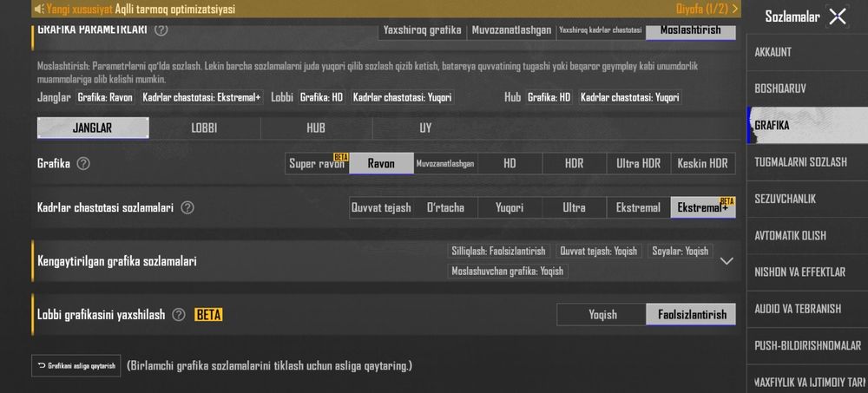Enable lobby graphics with Yoqish
Viewport: 868px width, 393px height.
(602, 314)
